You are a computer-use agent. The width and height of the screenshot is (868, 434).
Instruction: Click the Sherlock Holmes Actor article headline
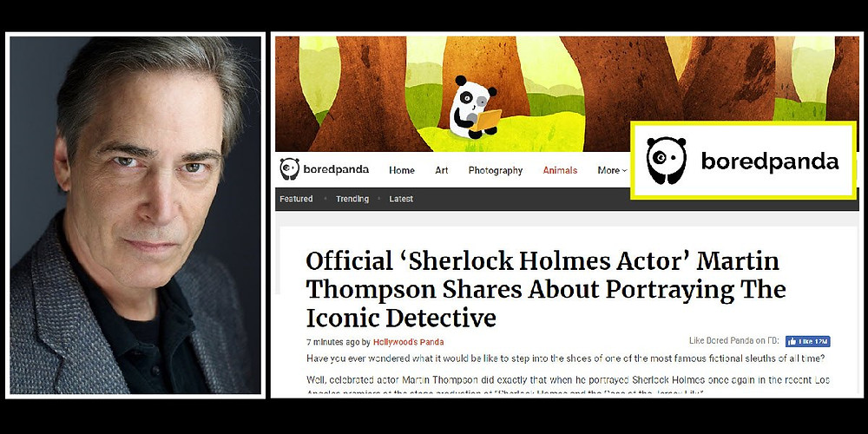545,289
